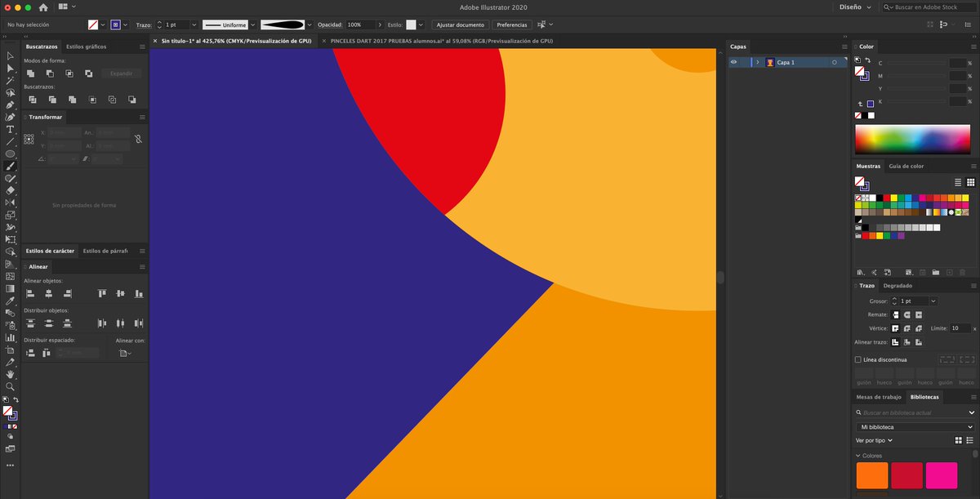Activate the Eyedropper tool
The image size is (980, 499).
coord(10,301)
